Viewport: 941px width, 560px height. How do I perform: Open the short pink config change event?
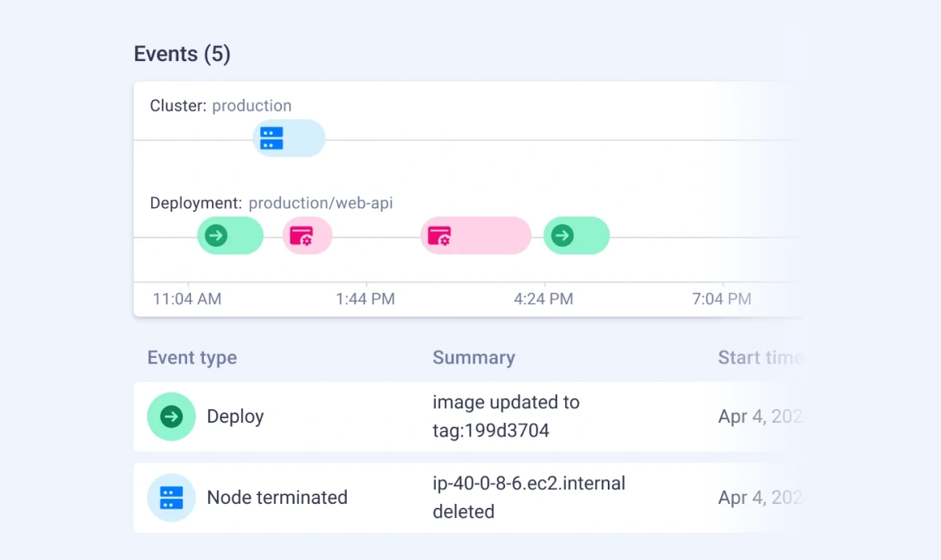pyautogui.click(x=302, y=236)
